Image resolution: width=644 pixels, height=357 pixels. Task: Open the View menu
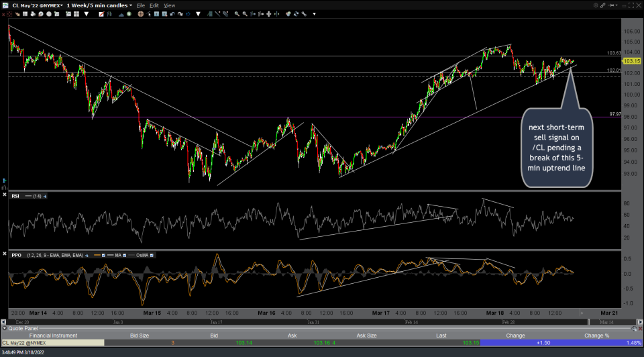pos(170,5)
